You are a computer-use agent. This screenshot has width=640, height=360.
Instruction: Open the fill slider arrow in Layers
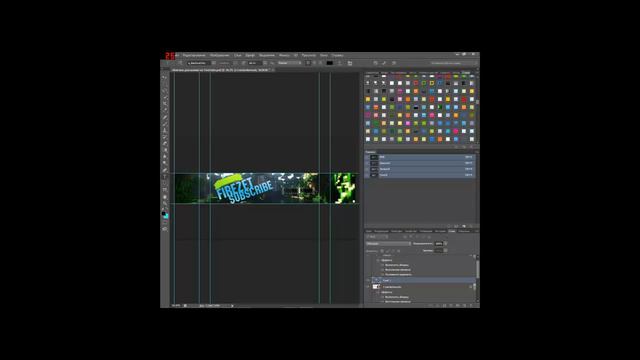[x=445, y=250]
